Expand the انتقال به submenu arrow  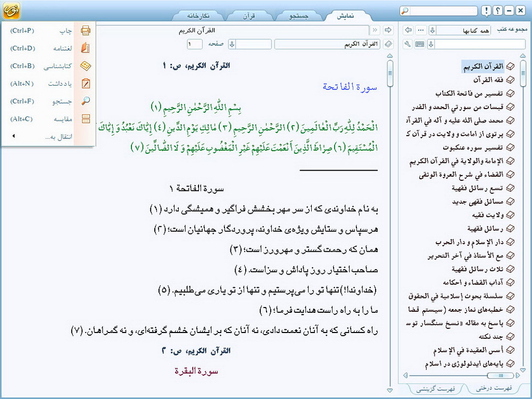coord(13,137)
